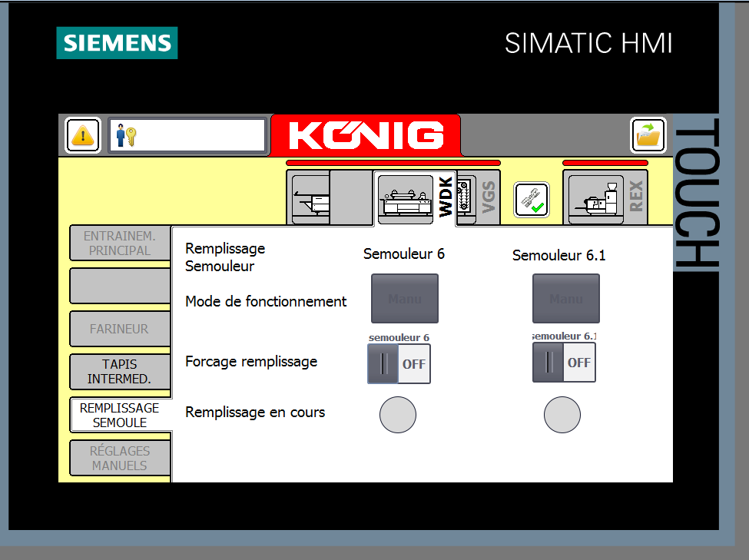The image size is (749, 560).
Task: Click Semouleur 6.1 filling indicator lamp
Action: pos(562,415)
